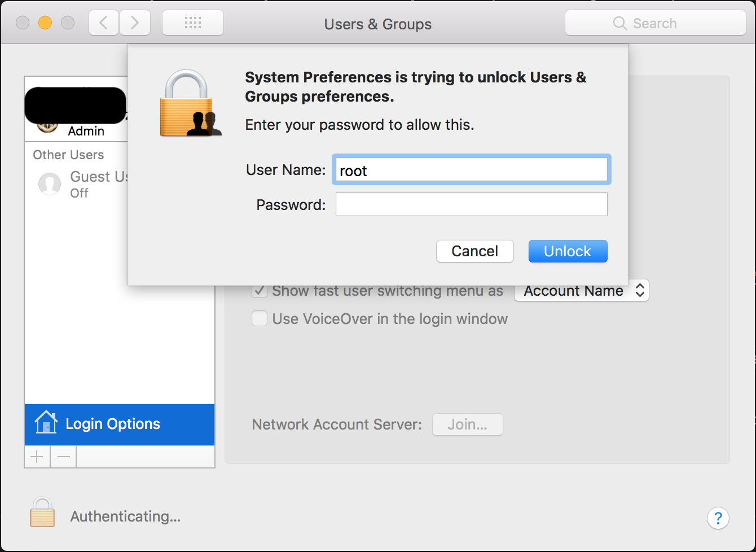Click the Authenticating... status text
756x552 pixels.
pyautogui.click(x=125, y=516)
